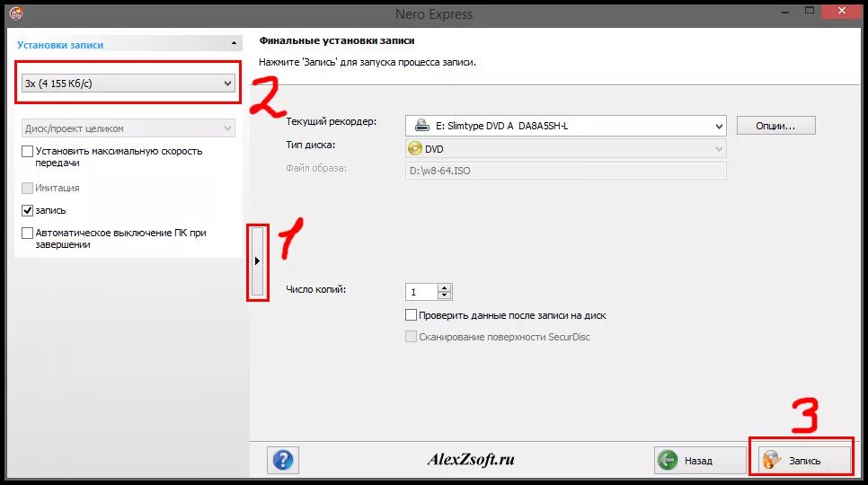
Task: Open the 'Диск/проект целиком' write method dropdown
Action: coord(128,128)
